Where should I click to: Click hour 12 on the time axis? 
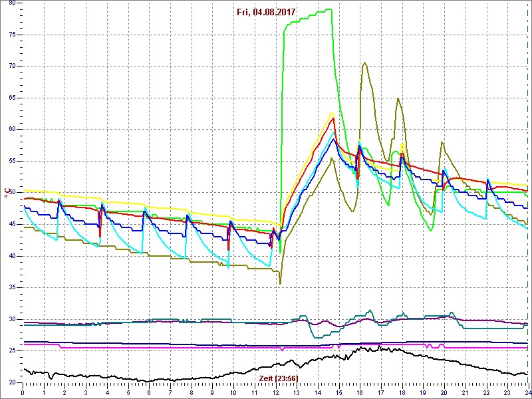[x=275, y=392]
